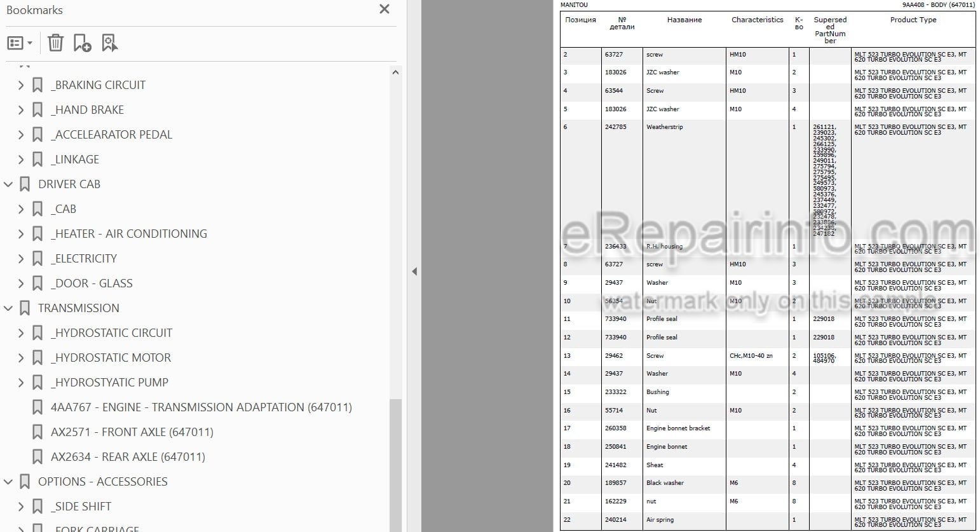Expand the _BRAKING CIRCUIT bookmark
Viewport: 980px width, 532px height.
pyautogui.click(x=21, y=85)
